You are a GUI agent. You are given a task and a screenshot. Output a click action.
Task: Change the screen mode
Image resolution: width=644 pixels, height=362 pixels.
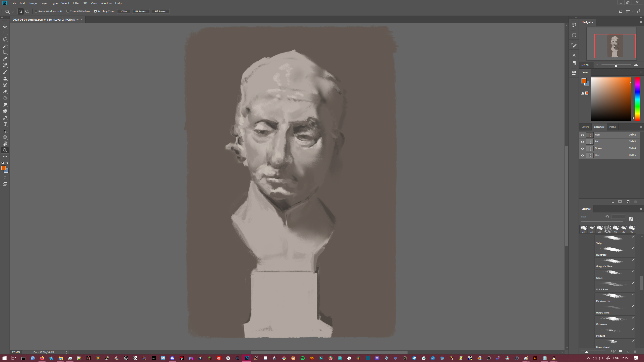pyautogui.click(x=5, y=184)
